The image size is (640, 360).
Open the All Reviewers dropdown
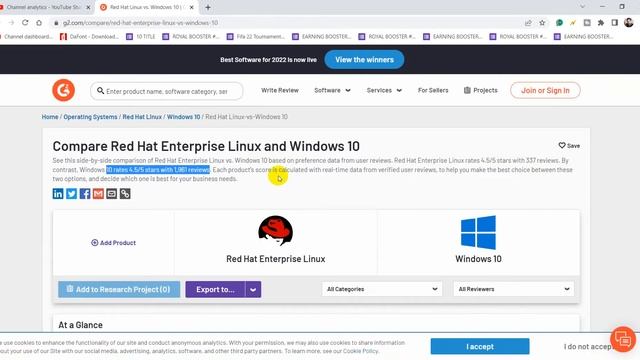pos(513,289)
